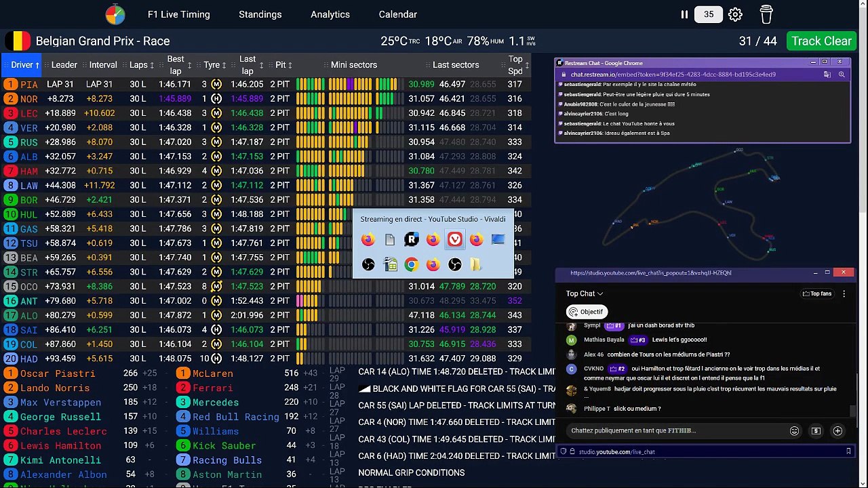The width and height of the screenshot is (868, 488).
Task: Click the Track Clear status button
Action: (x=821, y=41)
